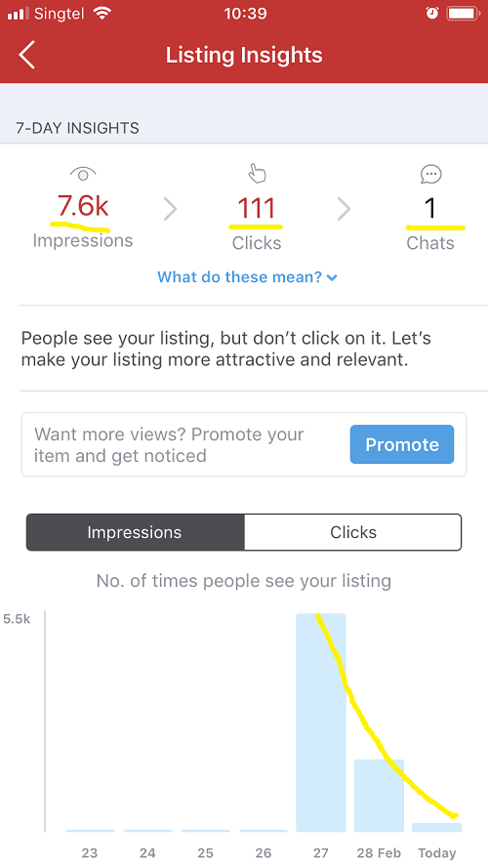Tap the chevron between Impressions and Clicks
This screenshot has width=488, height=868.
pos(171,209)
